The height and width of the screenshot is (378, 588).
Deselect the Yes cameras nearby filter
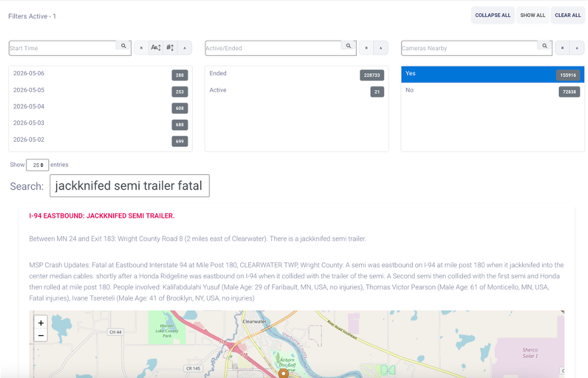coord(493,75)
